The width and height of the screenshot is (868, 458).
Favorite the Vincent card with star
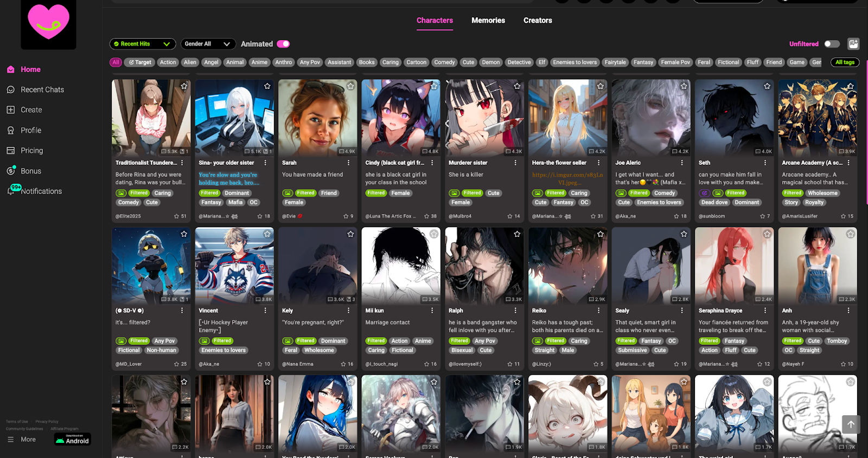[267, 234]
